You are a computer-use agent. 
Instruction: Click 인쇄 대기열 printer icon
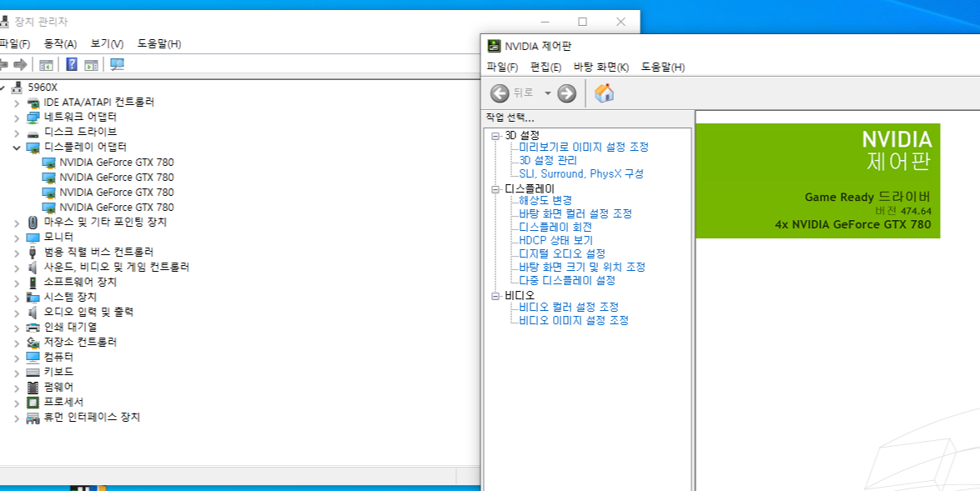click(33, 328)
